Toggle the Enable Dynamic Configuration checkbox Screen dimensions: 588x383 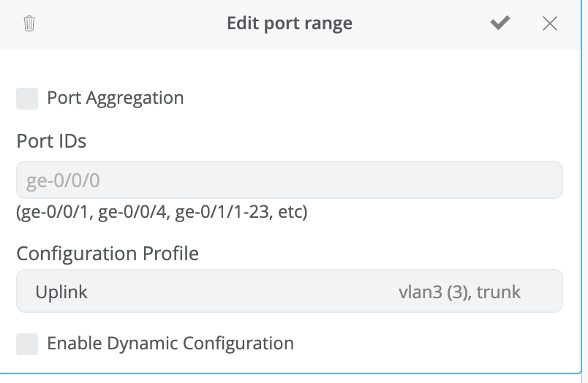click(27, 344)
